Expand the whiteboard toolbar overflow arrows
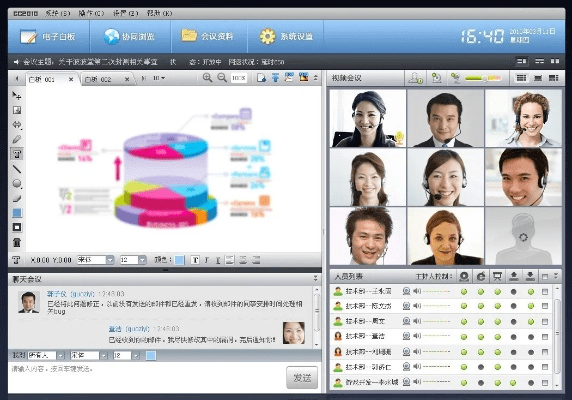572x400 pixels. (316, 78)
